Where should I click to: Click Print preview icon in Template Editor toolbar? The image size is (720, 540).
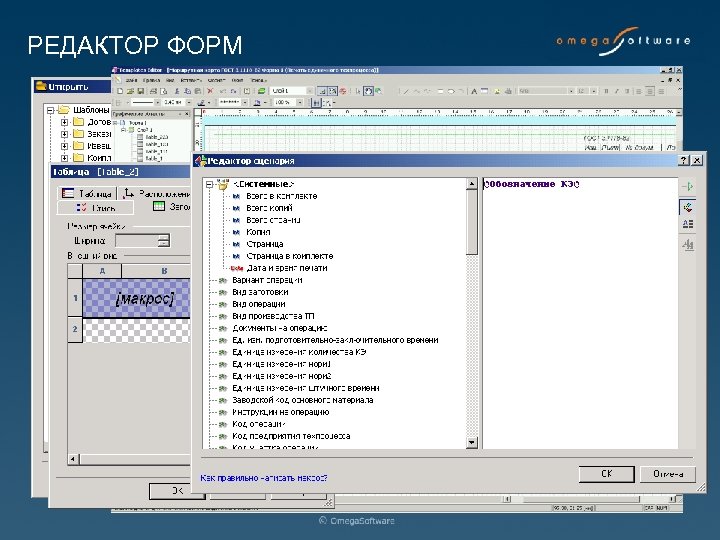(x=163, y=91)
